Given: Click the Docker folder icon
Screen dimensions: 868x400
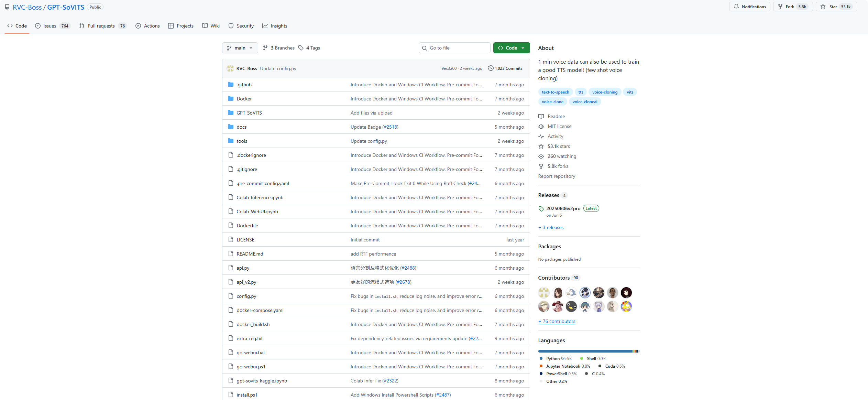Looking at the screenshot, I should point(231,99).
